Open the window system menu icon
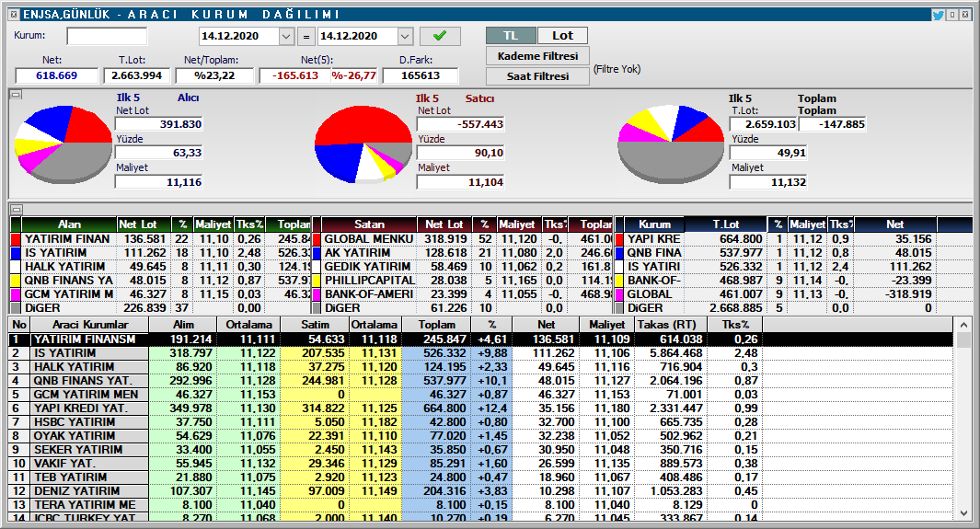980x529 pixels. click(x=14, y=15)
